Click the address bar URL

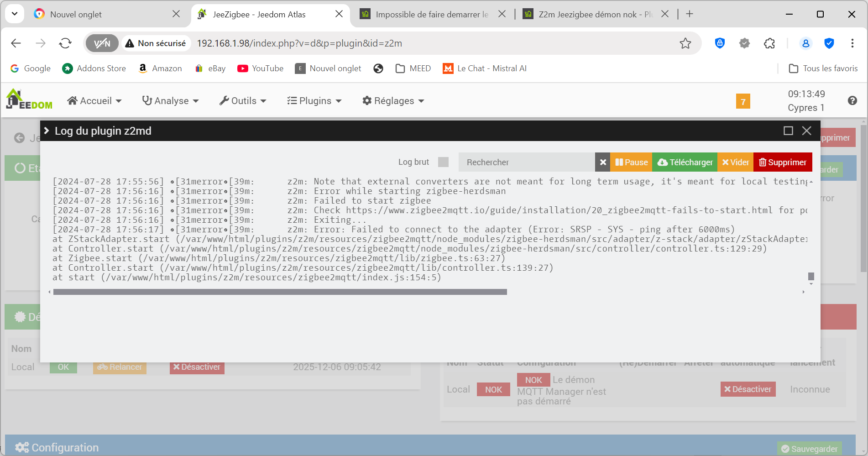click(299, 43)
